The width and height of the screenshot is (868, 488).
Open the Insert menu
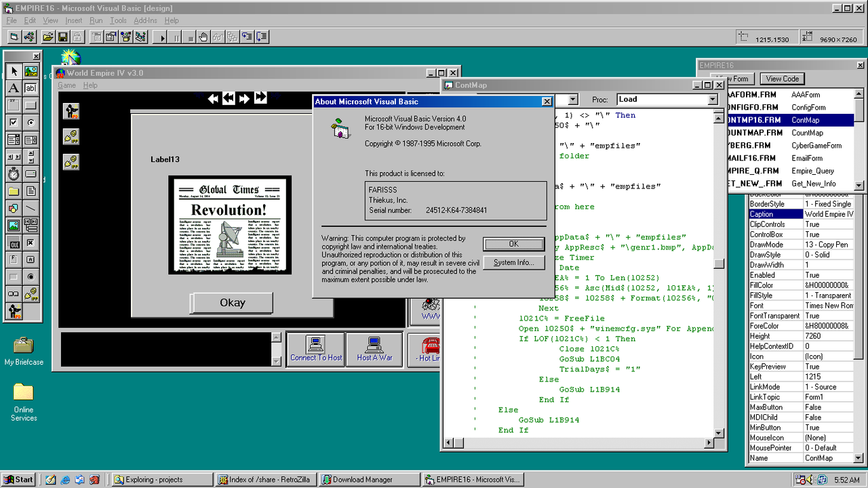click(74, 20)
